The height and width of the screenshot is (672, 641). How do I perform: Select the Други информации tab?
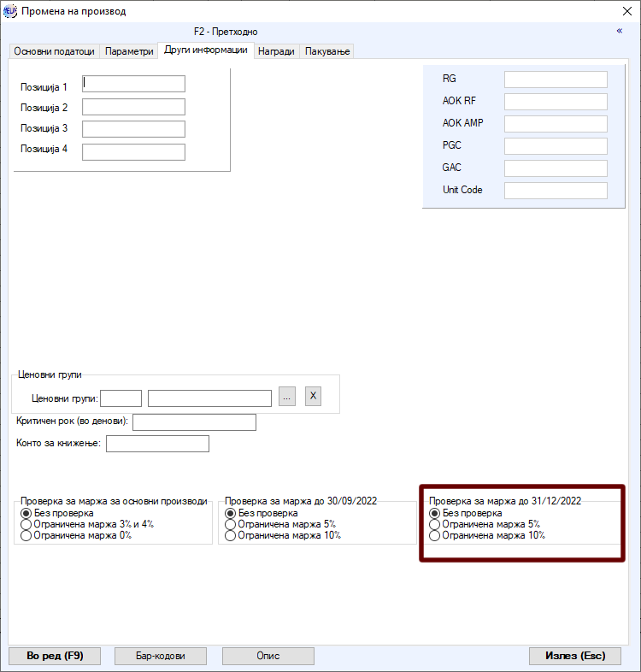(x=206, y=50)
